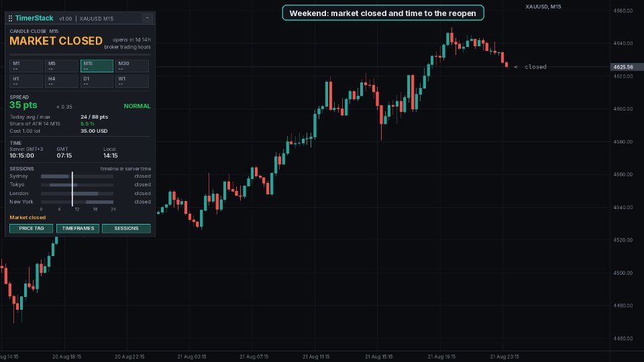Click the 35 pts spread value
Image resolution: width=644 pixels, height=362 pixels.
23,105
